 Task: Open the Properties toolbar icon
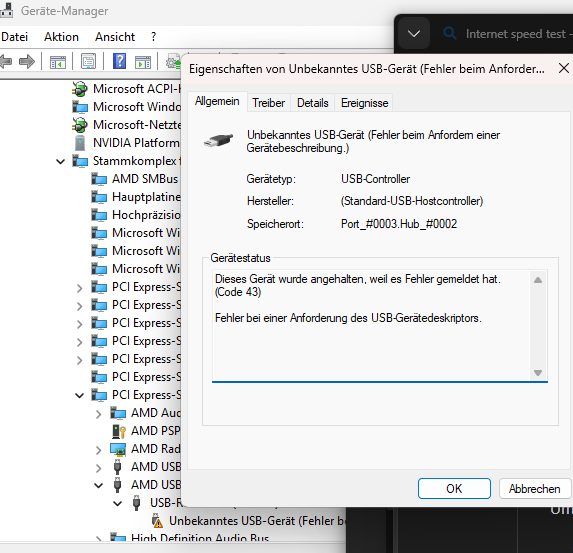[x=88, y=61]
